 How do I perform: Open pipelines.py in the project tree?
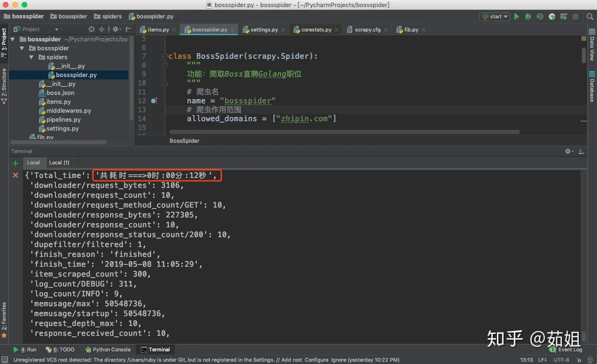(x=63, y=120)
